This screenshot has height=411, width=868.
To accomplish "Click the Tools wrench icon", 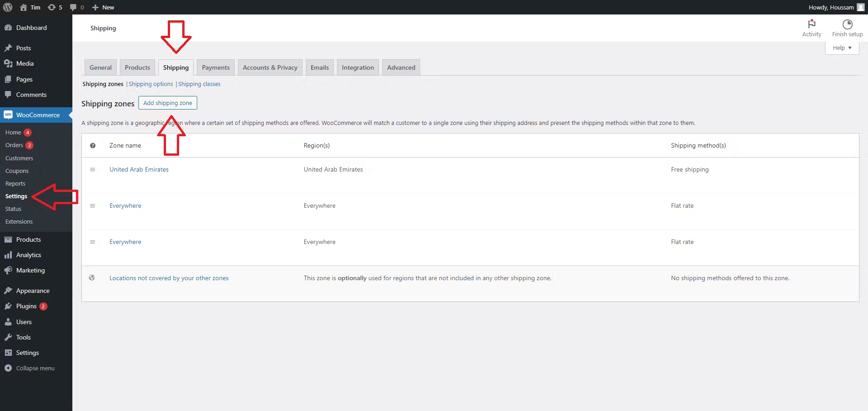I will coord(8,337).
